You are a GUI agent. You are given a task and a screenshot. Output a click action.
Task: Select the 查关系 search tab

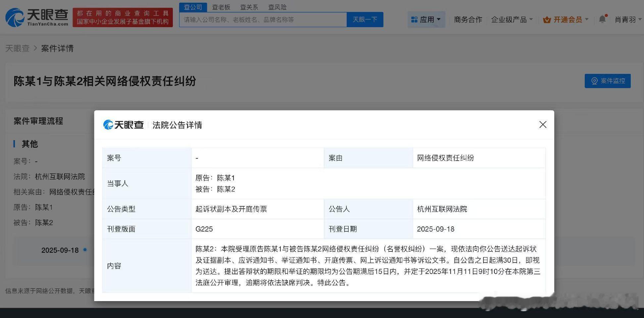pyautogui.click(x=249, y=7)
